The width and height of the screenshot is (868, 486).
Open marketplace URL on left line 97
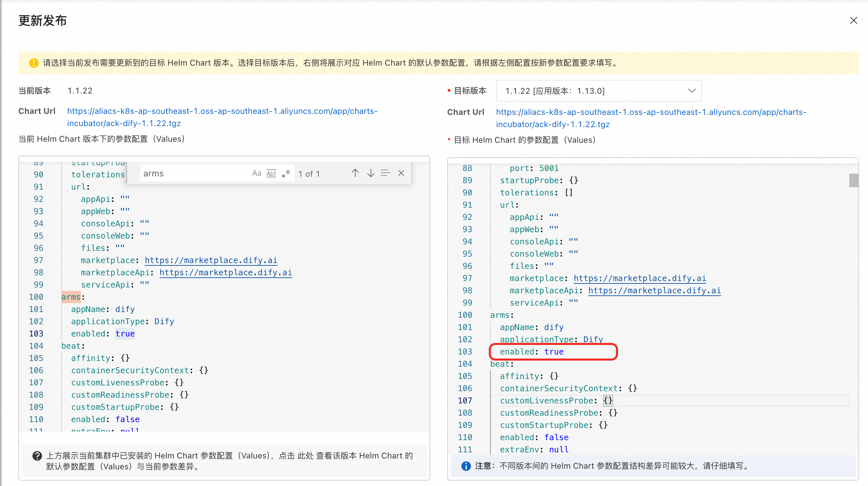click(x=211, y=260)
